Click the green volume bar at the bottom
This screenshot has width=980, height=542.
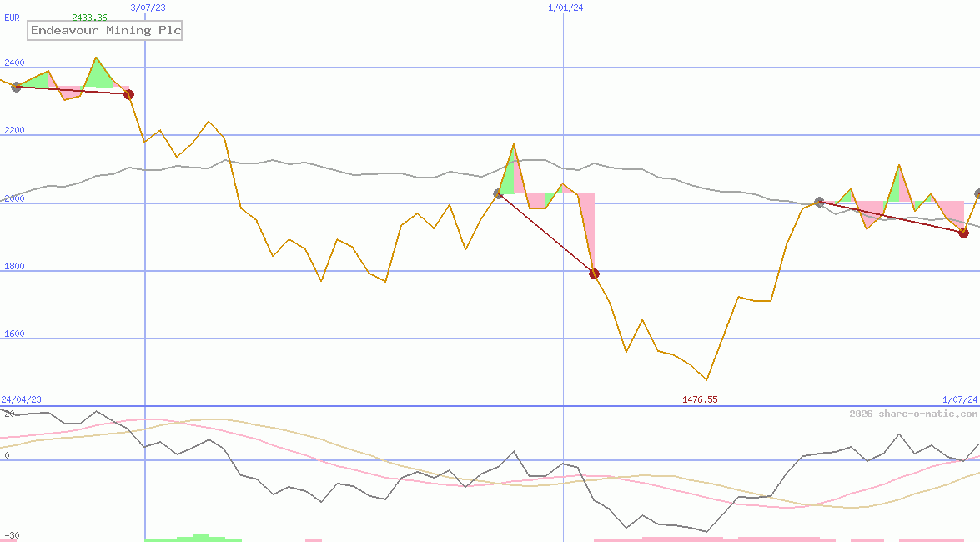(200, 538)
